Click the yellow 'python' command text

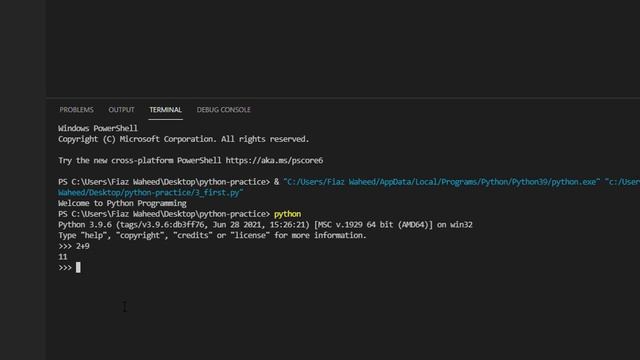point(287,214)
